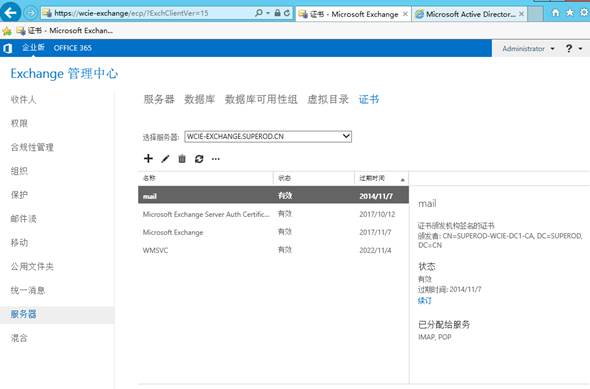
Task: Click the browser forward arrow button
Action: click(30, 13)
